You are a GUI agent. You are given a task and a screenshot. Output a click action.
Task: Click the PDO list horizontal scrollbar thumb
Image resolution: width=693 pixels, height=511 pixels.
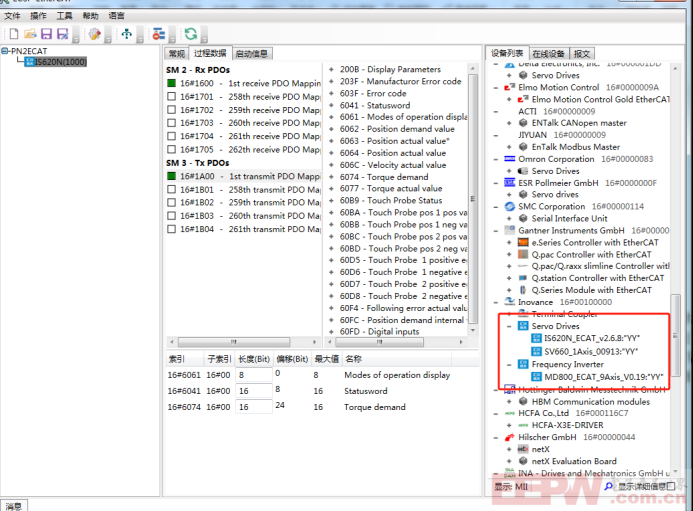234,342
